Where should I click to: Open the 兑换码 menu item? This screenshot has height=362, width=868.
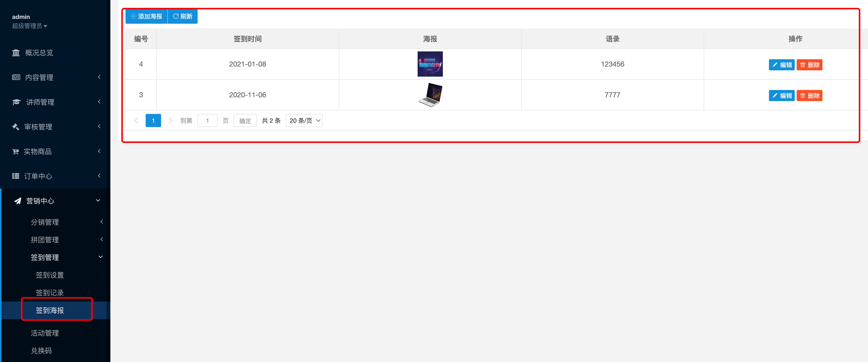tap(41, 351)
